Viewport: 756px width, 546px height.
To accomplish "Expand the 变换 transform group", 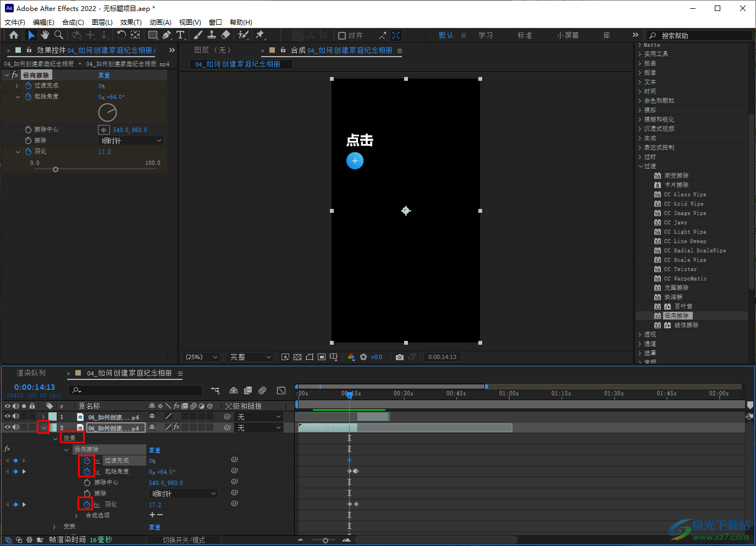I will tap(54, 527).
